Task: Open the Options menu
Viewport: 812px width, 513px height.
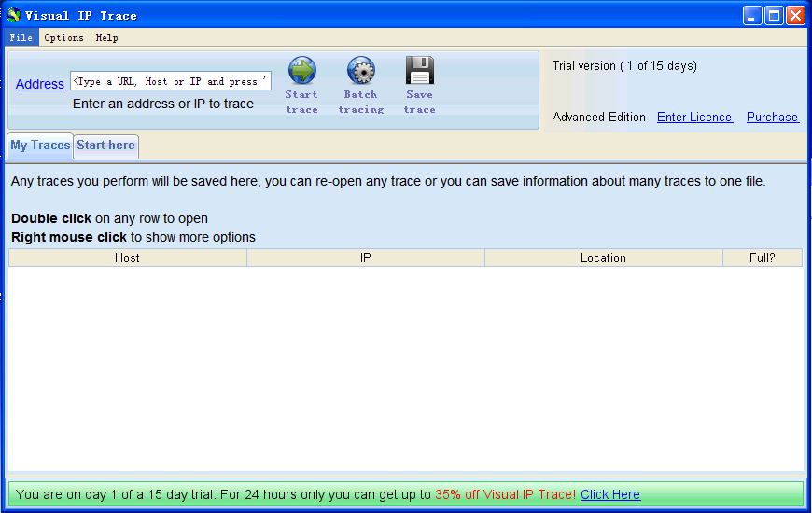Action: tap(63, 38)
